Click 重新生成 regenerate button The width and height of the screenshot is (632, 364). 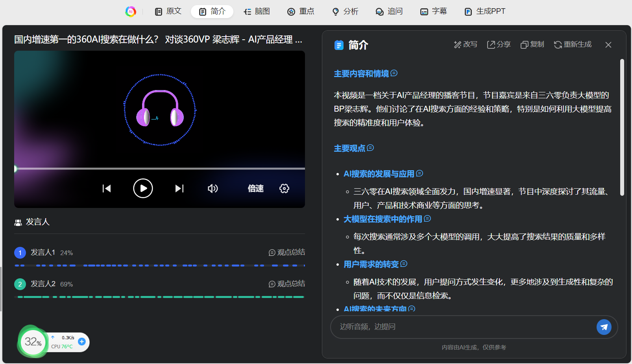click(x=573, y=44)
